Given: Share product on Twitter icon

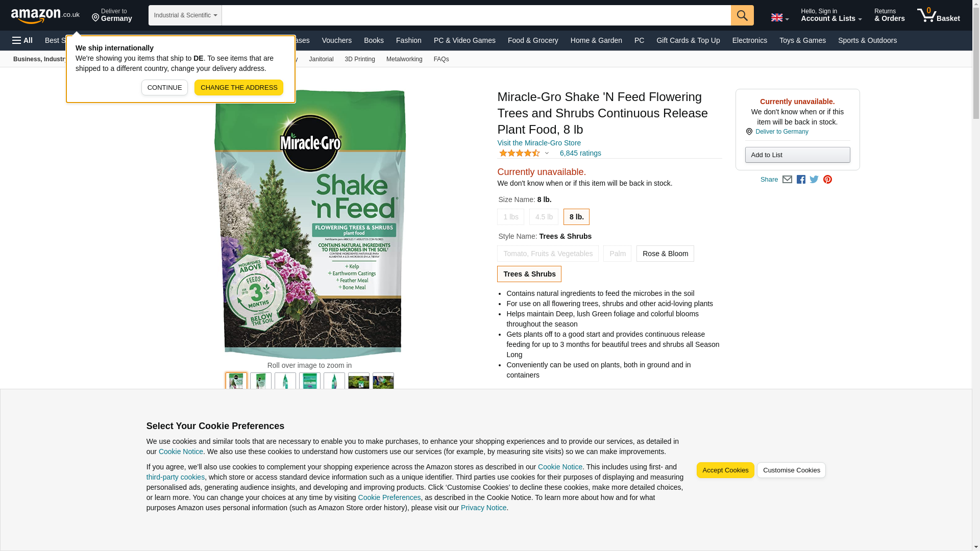Looking at the screenshot, I should 814,180.
